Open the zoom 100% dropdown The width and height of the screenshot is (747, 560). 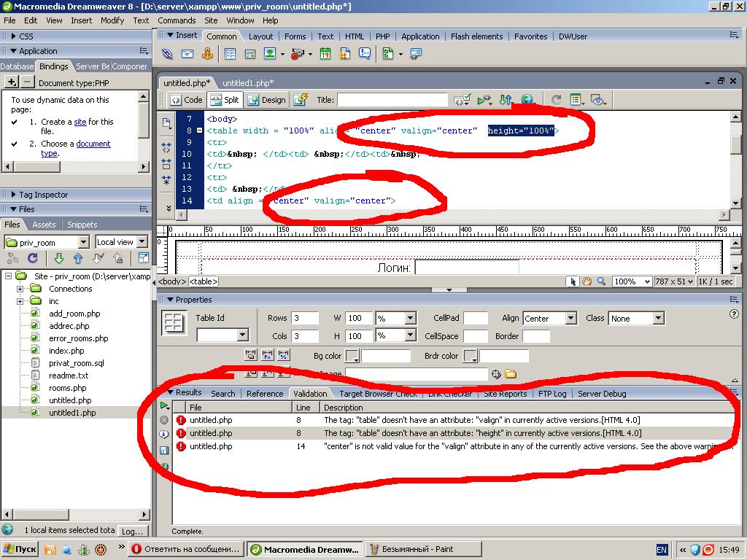[646, 281]
